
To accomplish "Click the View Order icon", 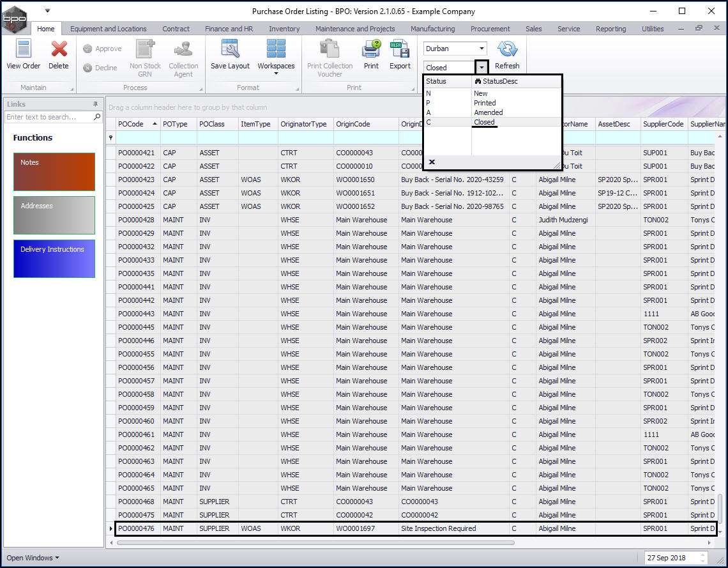I will click(23, 50).
